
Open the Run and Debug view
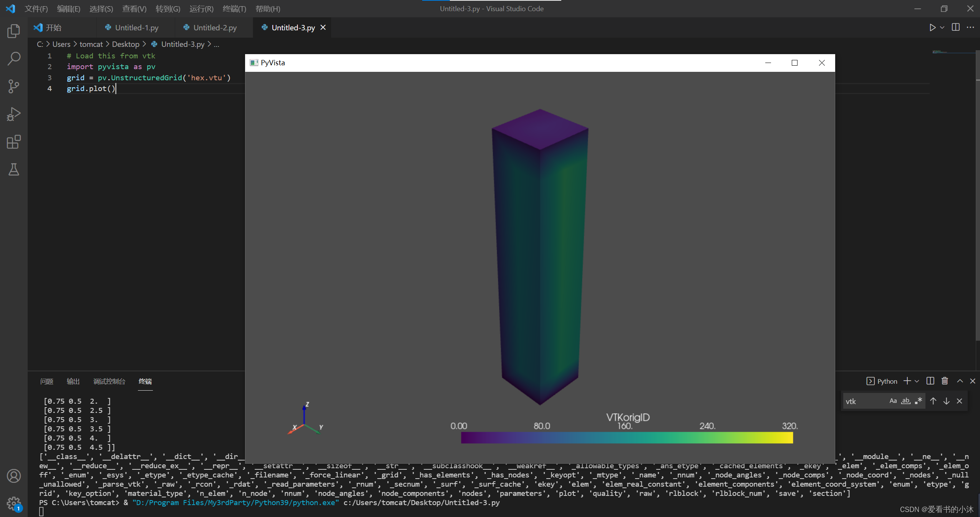[x=13, y=114]
